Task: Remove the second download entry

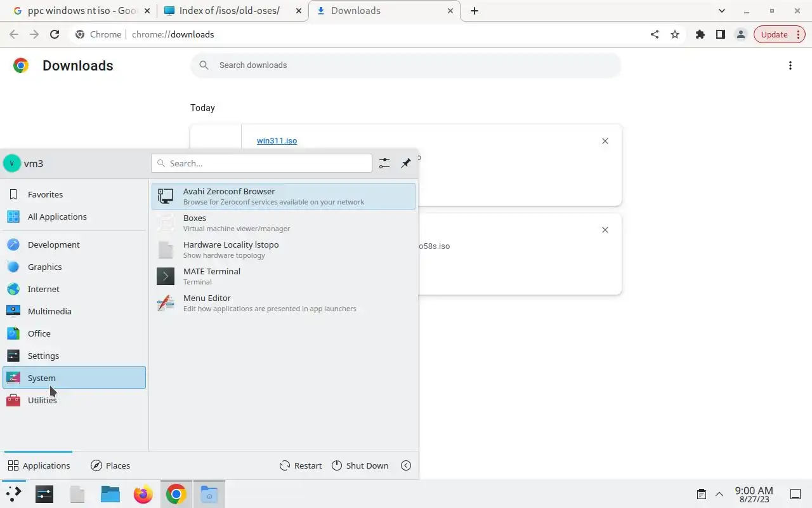Action: click(605, 230)
